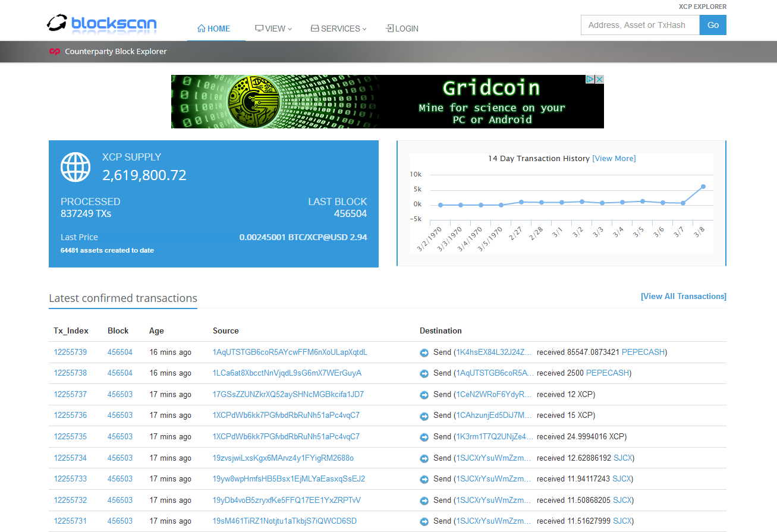Open source address in row 12255736
Image resolution: width=777 pixels, height=532 pixels.
coord(286,415)
